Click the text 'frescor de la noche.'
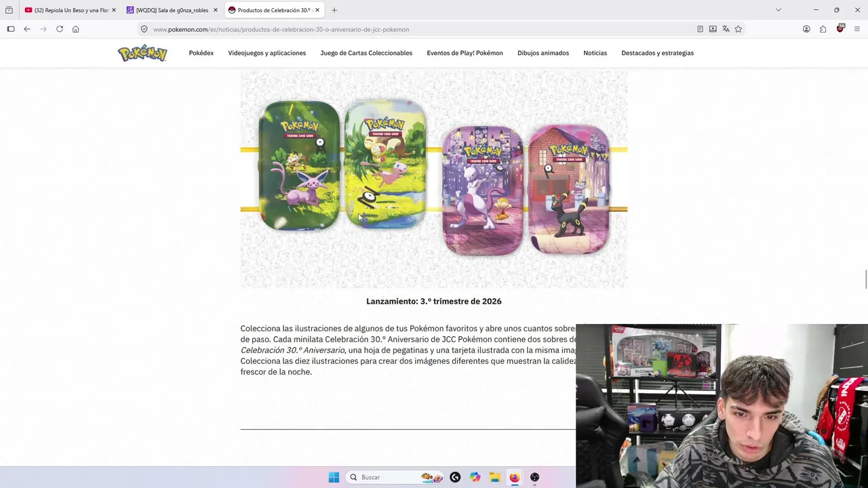The width and height of the screenshot is (868, 488). pyautogui.click(x=276, y=372)
